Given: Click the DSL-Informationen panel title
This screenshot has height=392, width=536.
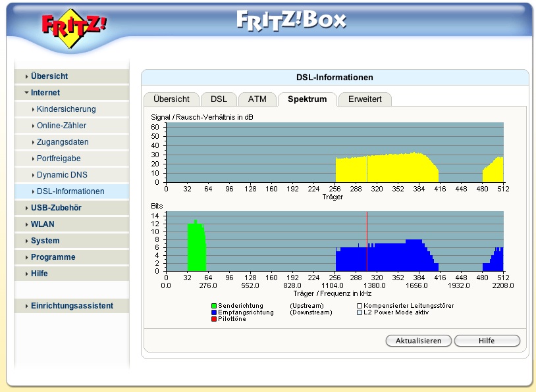Looking at the screenshot, I should point(335,78).
